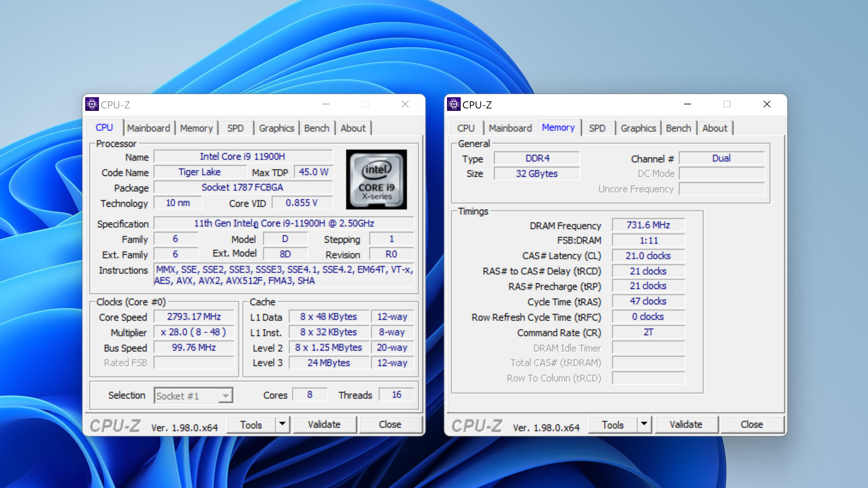Image resolution: width=868 pixels, height=488 pixels.
Task: Click the Multiplier value x 28.0
Action: (x=194, y=332)
